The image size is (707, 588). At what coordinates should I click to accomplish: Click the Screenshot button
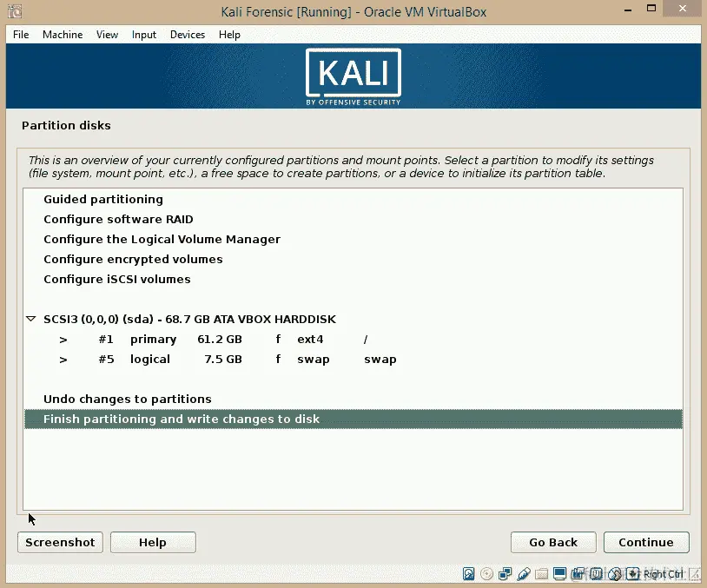pyautogui.click(x=60, y=542)
